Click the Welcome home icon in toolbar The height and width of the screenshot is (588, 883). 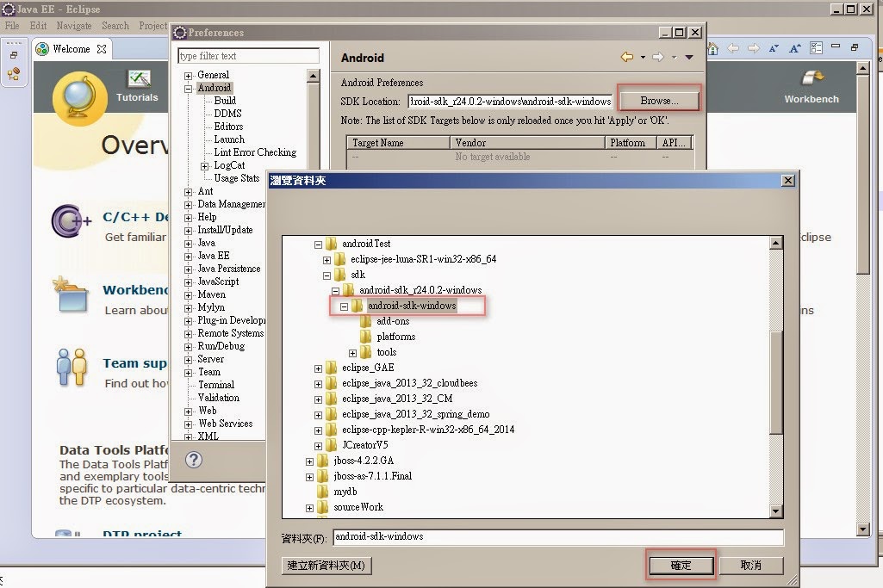tap(713, 48)
